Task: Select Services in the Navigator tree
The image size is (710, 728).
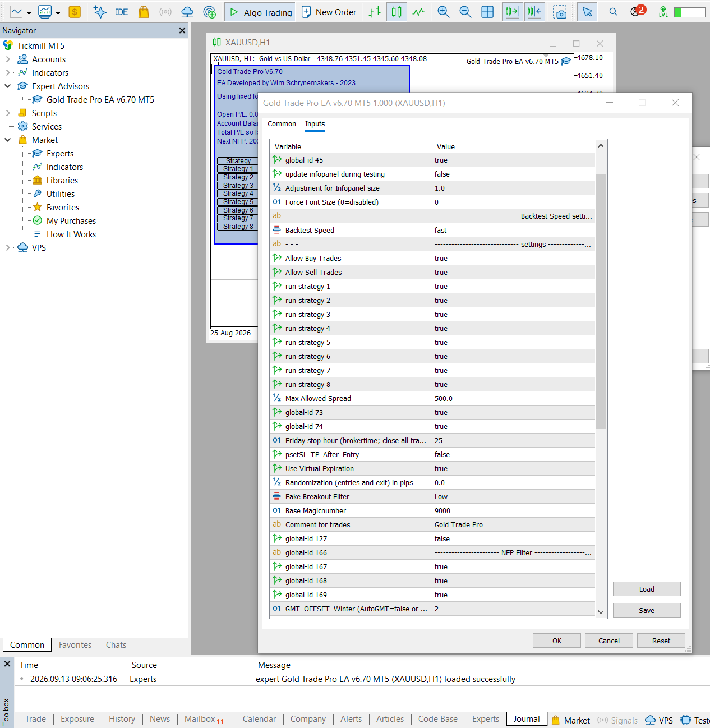Action: pos(47,126)
